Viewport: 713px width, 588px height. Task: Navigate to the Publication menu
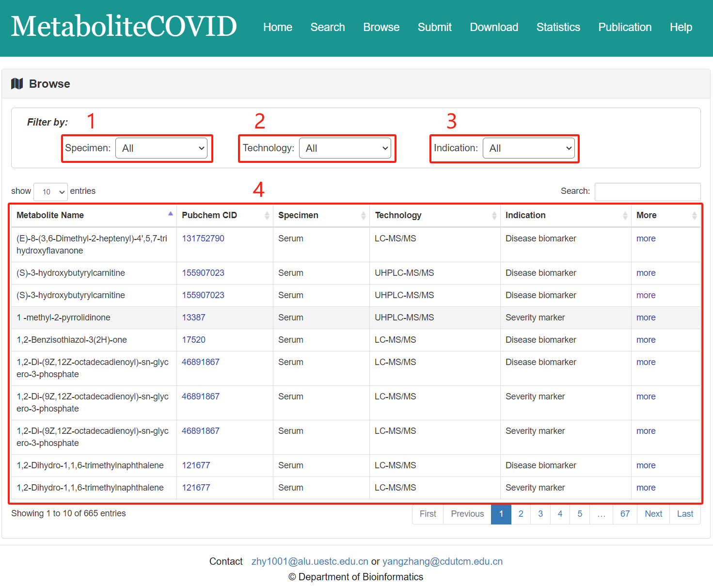[x=625, y=27]
